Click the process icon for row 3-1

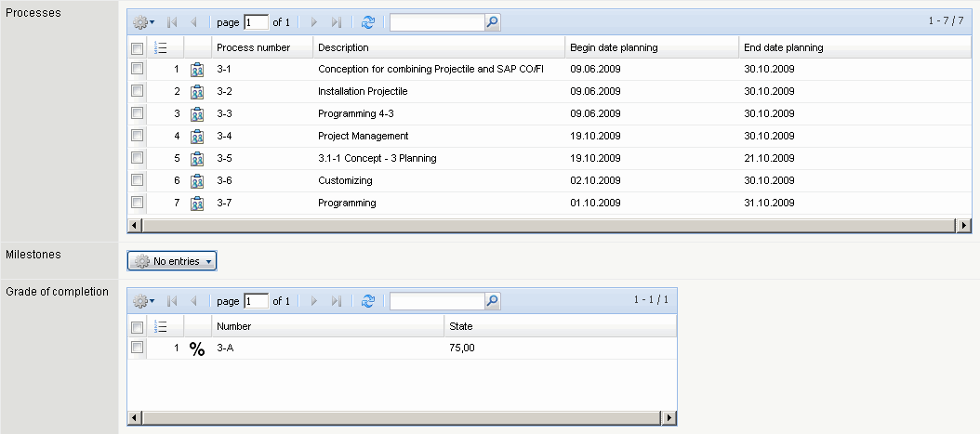pyautogui.click(x=197, y=70)
